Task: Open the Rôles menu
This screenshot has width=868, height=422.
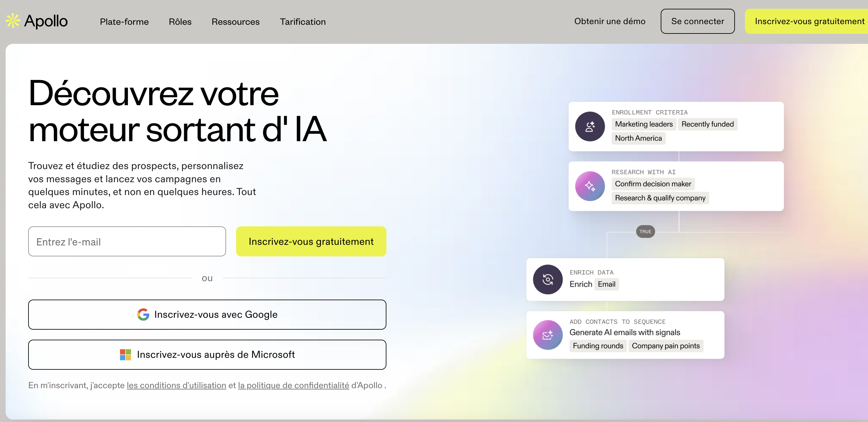Action: click(x=180, y=22)
